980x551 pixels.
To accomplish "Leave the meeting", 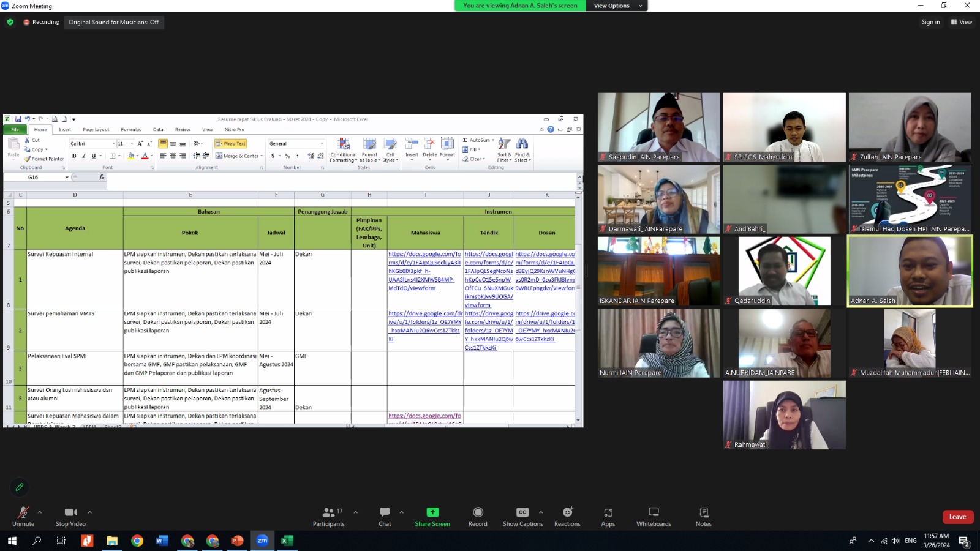I will (957, 517).
